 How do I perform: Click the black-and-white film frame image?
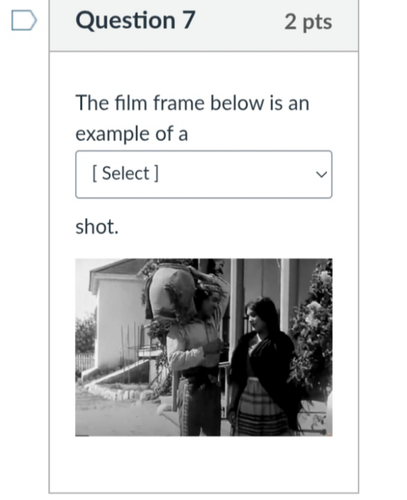click(204, 347)
